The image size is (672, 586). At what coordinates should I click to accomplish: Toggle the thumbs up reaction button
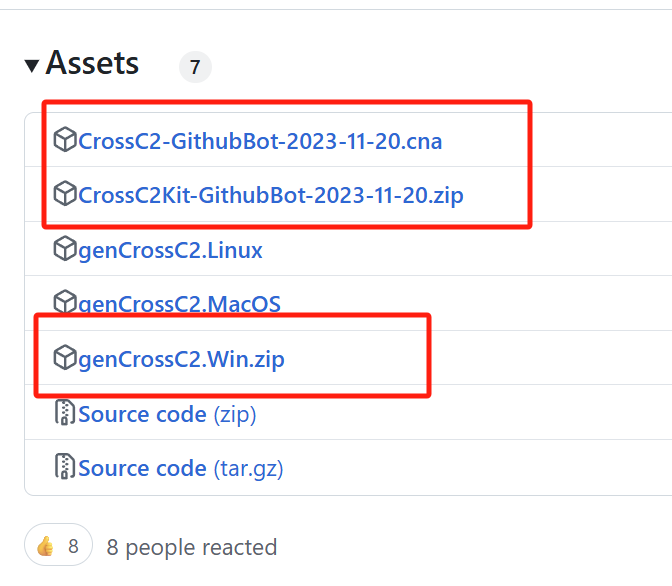tap(58, 545)
